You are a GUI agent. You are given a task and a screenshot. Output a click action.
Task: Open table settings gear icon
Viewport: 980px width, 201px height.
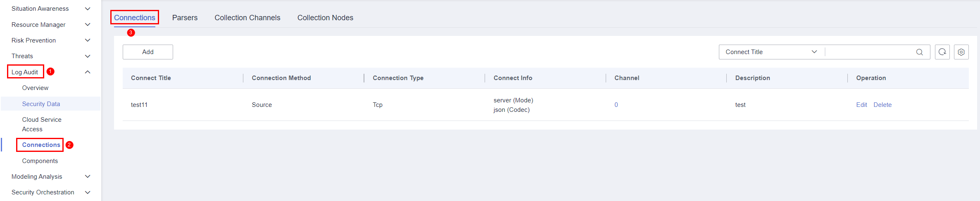pos(961,52)
